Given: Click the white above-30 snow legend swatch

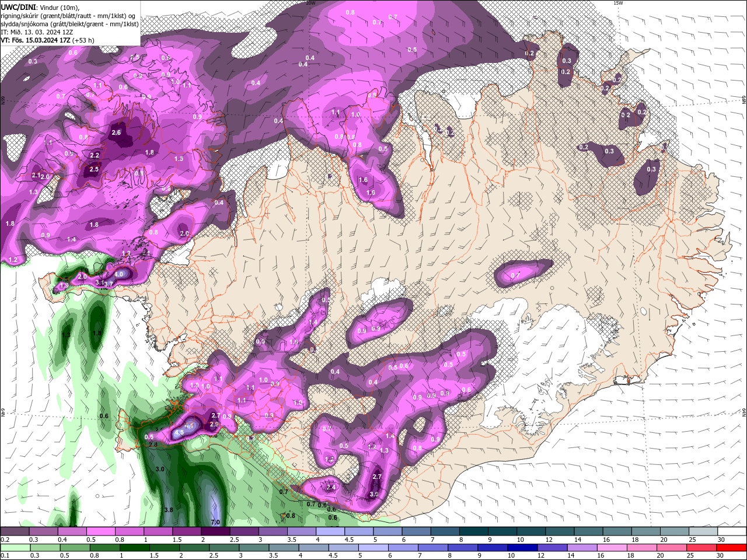Looking at the screenshot, I should (732, 531).
